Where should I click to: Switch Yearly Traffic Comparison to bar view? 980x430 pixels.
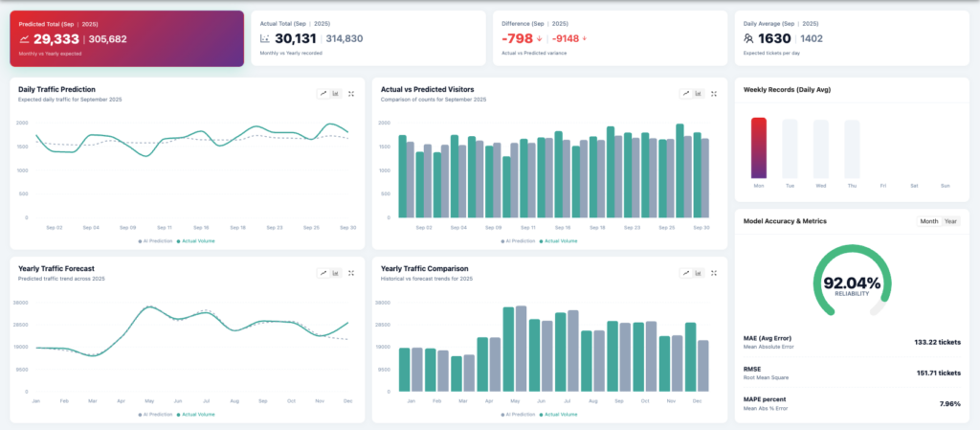(698, 273)
